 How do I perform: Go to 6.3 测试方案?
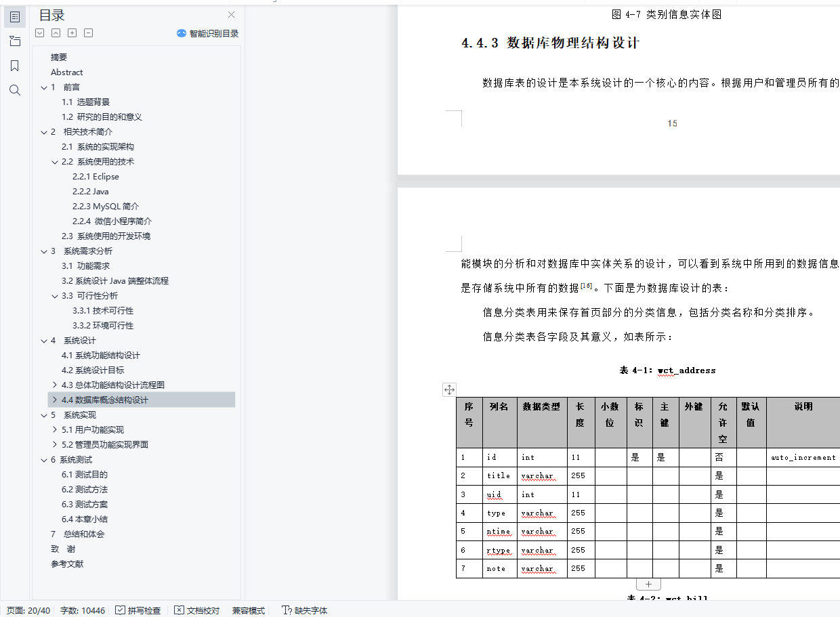click(84, 505)
